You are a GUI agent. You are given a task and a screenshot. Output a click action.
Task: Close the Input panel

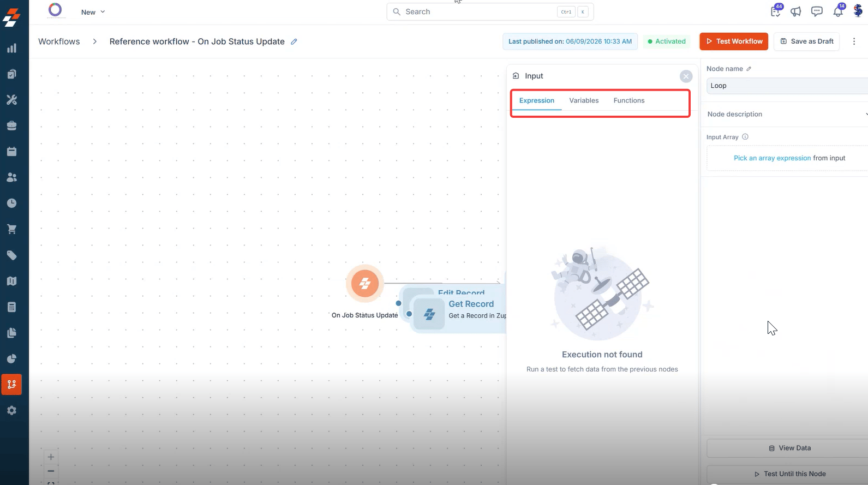[x=686, y=76]
